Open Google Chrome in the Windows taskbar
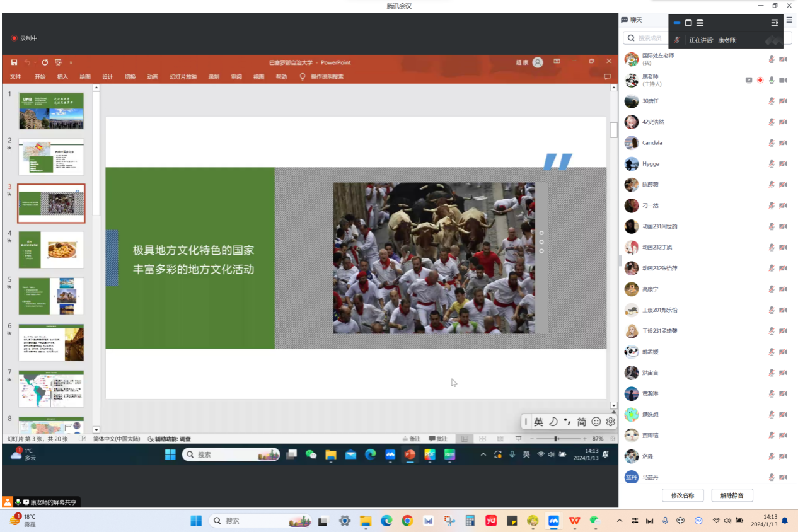The height and width of the screenshot is (532, 798). point(407,521)
